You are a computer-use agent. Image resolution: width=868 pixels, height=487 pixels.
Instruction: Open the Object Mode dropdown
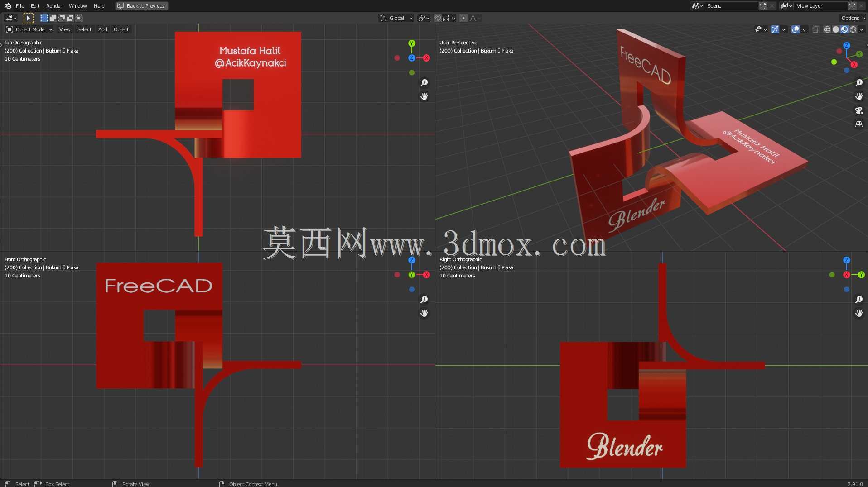click(x=29, y=29)
